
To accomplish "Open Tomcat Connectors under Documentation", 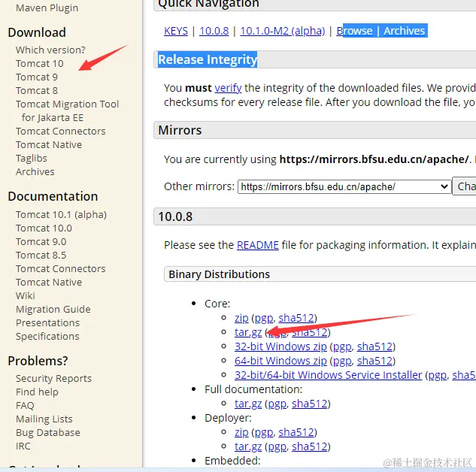I will (x=60, y=269).
